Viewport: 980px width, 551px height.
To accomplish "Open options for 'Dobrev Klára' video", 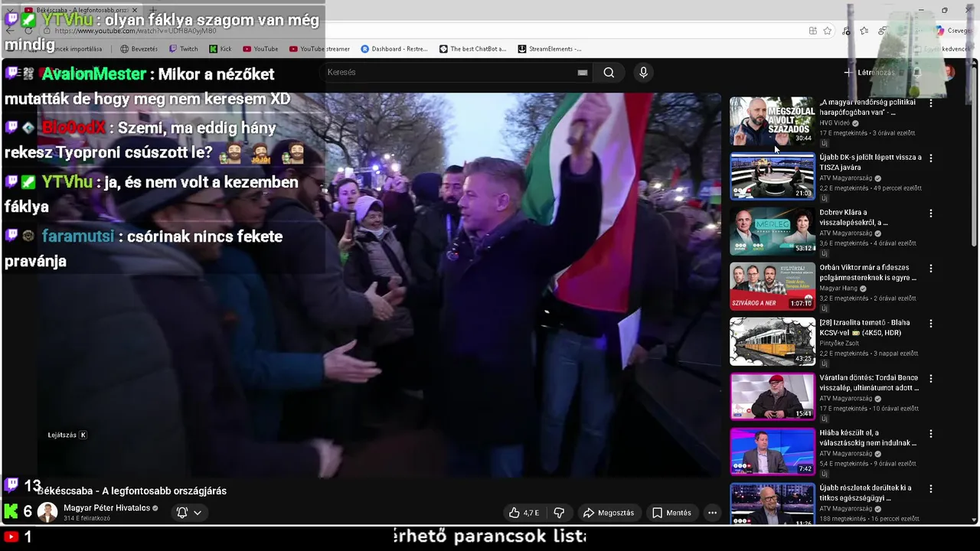I will pyautogui.click(x=930, y=213).
